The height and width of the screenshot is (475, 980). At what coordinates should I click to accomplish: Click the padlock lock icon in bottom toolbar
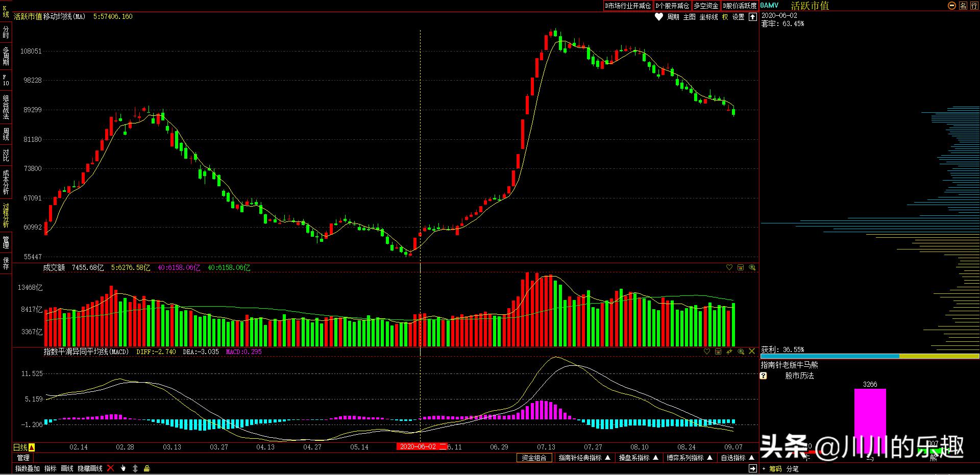pyautogui.click(x=146, y=468)
